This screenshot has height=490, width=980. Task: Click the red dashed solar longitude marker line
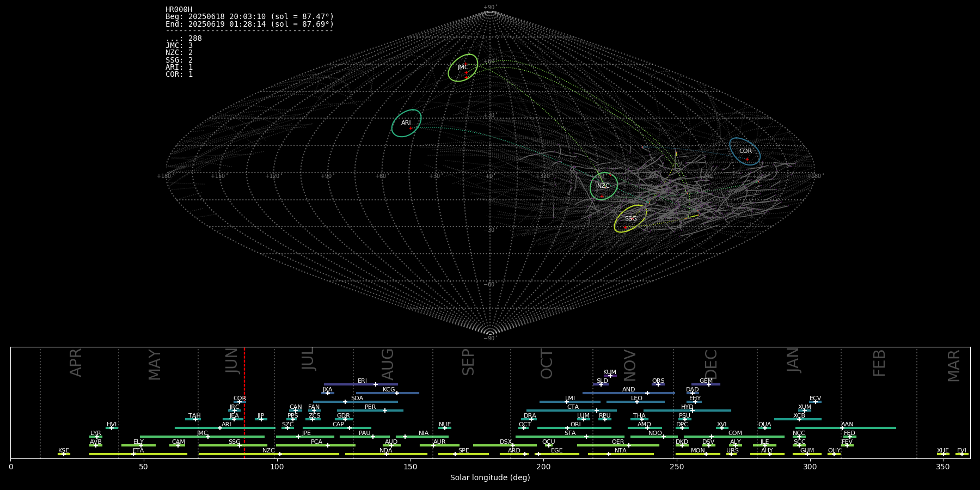click(244, 403)
